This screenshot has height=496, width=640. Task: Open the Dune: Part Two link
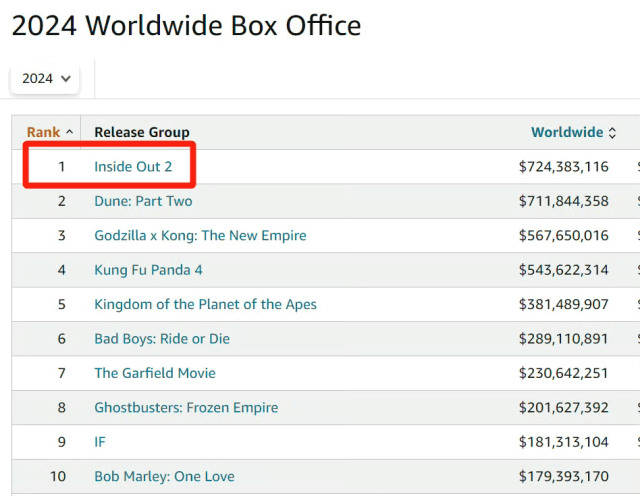[x=143, y=201]
